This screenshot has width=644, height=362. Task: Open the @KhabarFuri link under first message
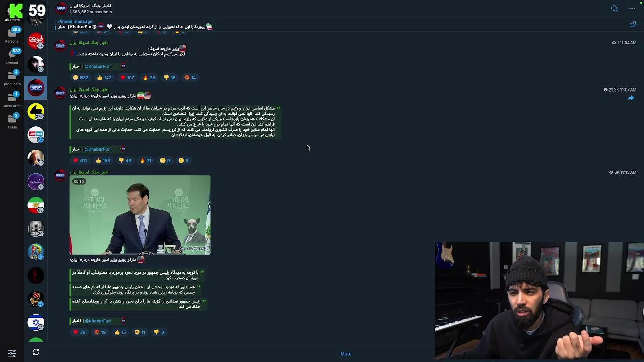coord(97,66)
